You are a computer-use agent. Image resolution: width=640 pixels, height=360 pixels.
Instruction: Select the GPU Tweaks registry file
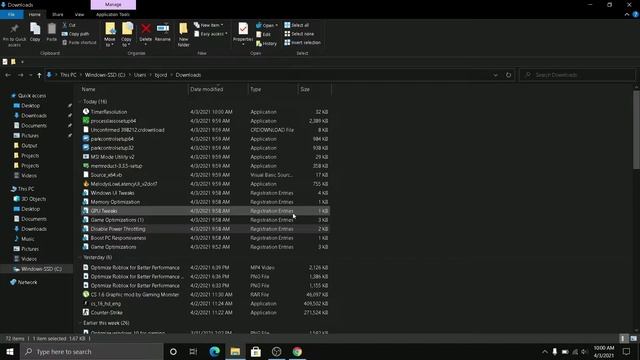click(205, 211)
